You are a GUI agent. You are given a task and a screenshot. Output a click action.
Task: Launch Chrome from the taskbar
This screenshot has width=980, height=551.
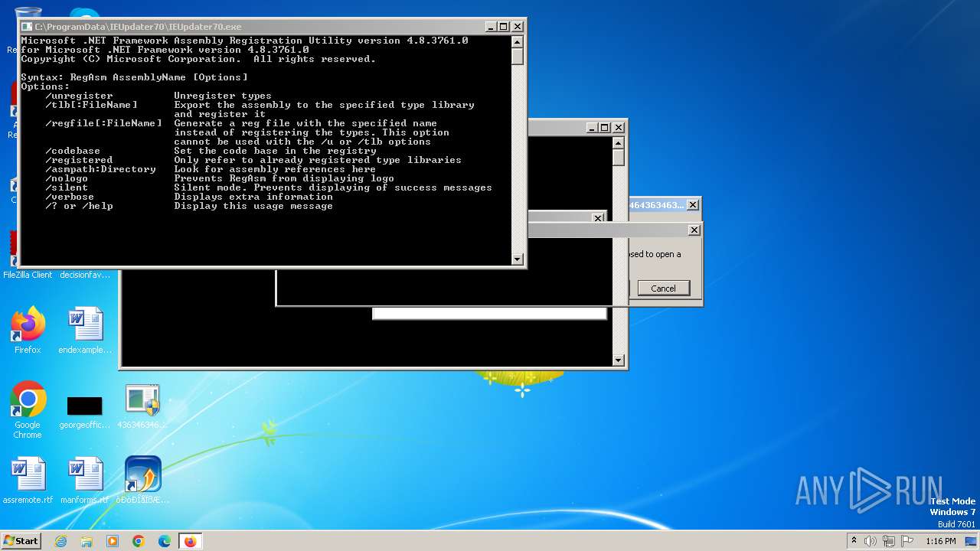click(139, 541)
